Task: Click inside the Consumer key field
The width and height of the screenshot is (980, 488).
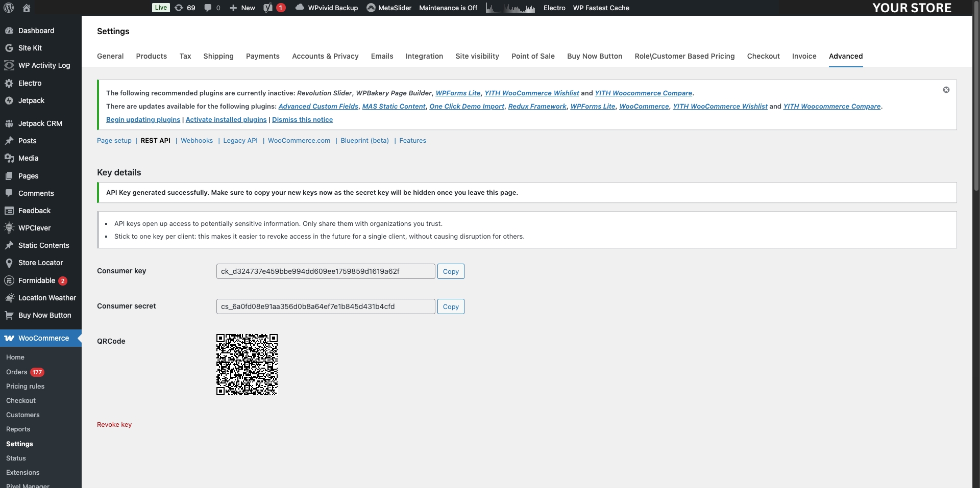Action: [326, 271]
